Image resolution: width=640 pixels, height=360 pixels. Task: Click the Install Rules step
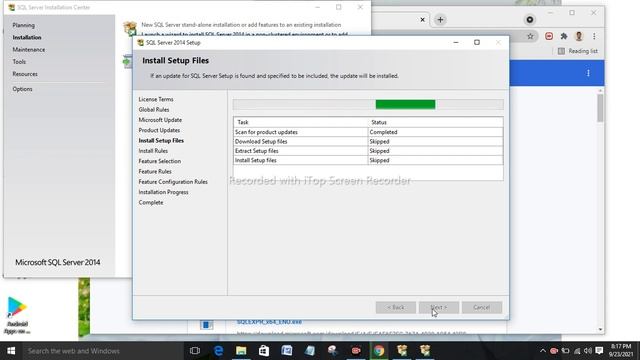[153, 151]
